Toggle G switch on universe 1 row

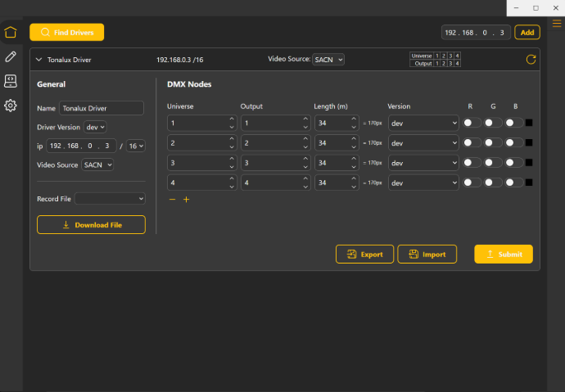[493, 123]
